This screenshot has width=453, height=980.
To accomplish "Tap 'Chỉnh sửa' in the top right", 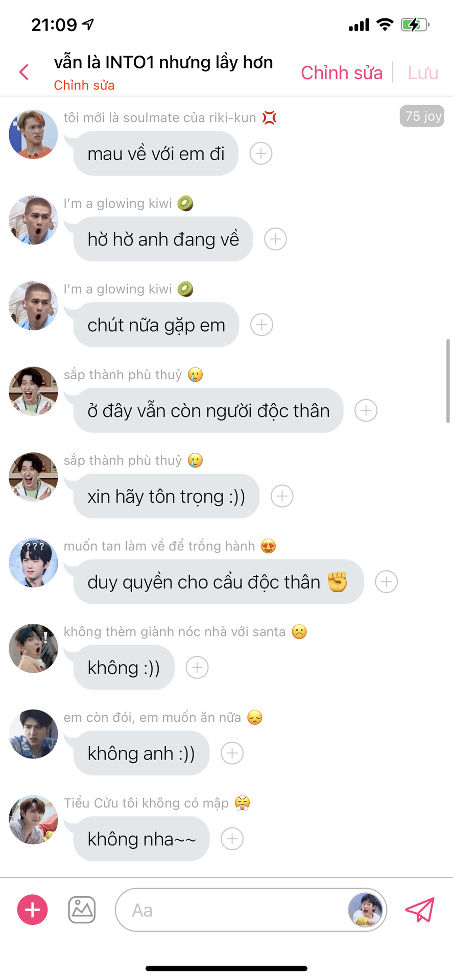I will pos(342,72).
